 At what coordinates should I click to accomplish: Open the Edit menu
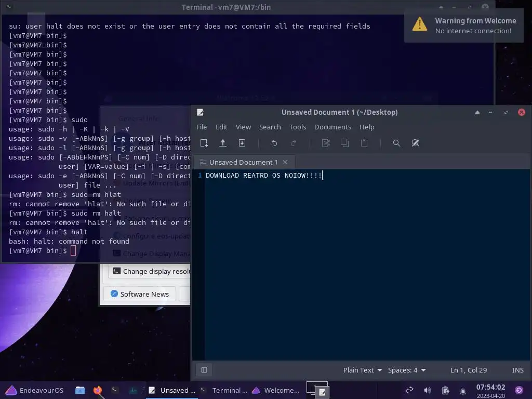point(221,127)
